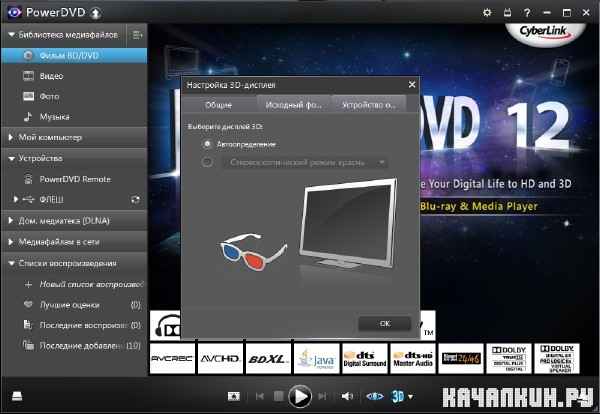The image size is (600, 414).
Task: Expand Дом. медиатека (DLNA) section
Action: [11, 220]
